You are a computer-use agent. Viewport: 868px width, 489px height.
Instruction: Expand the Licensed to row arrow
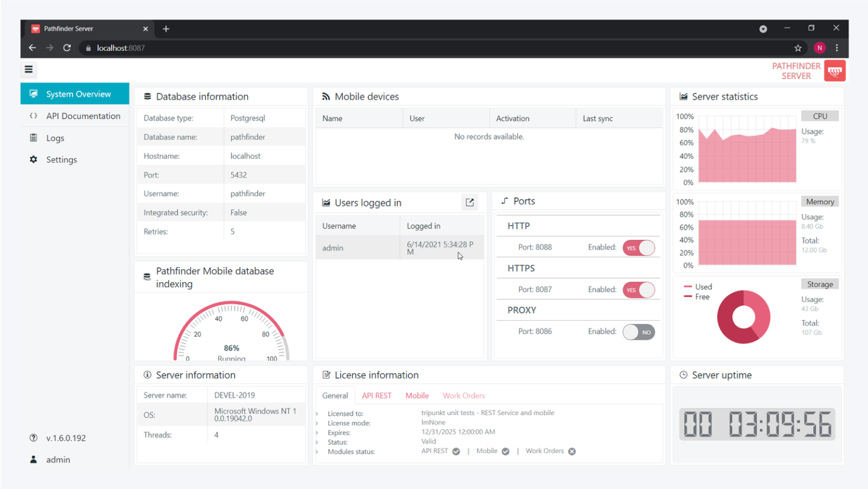click(x=317, y=414)
